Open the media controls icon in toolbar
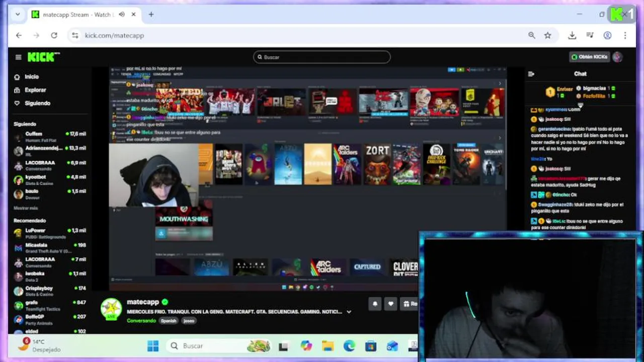The image size is (644, 362). tap(590, 35)
